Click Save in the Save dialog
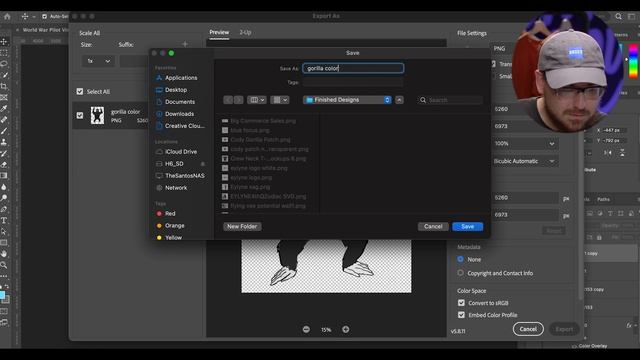 point(468,227)
